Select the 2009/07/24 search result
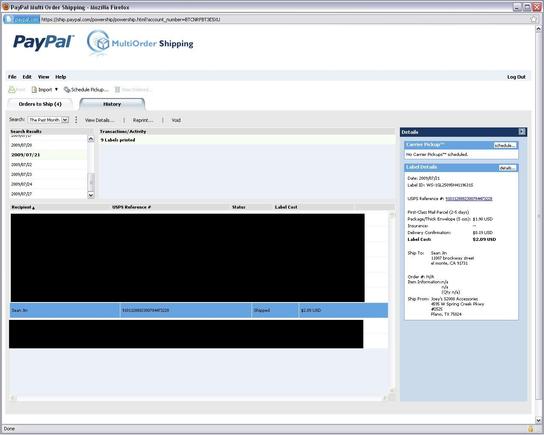Viewport: 544px width, 435px height. 48,184
